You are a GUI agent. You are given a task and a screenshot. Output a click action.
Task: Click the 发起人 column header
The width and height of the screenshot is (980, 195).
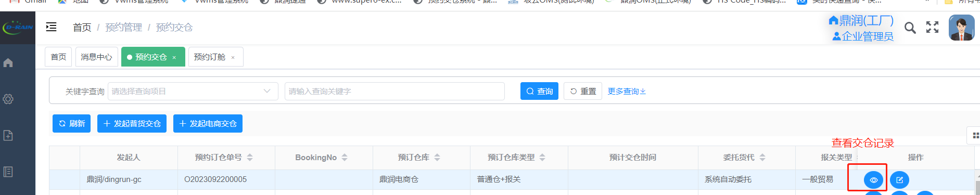[129, 158]
